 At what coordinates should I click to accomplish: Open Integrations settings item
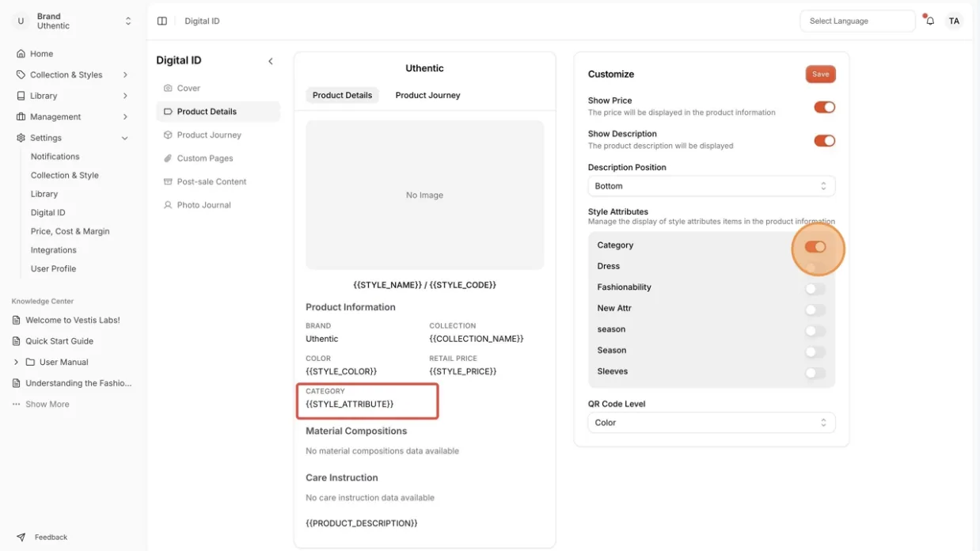(x=54, y=250)
